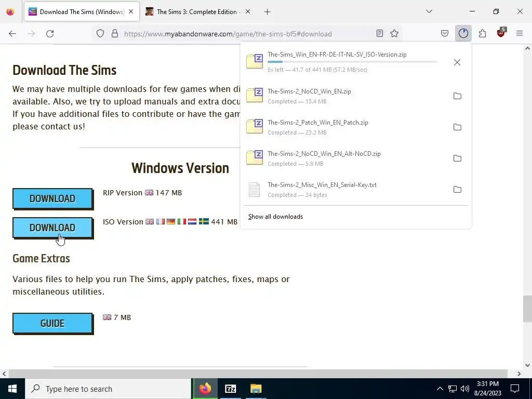Open 7-Zip from the taskbar
The image size is (532, 399).
[230, 389]
